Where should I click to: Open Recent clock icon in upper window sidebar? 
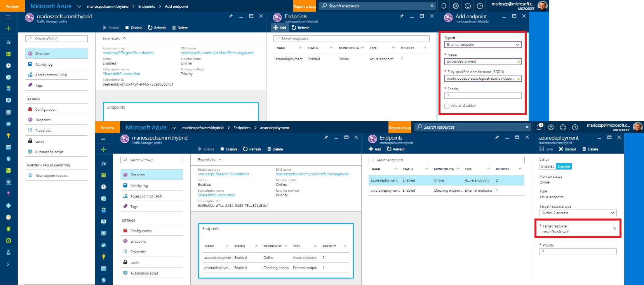8,66
